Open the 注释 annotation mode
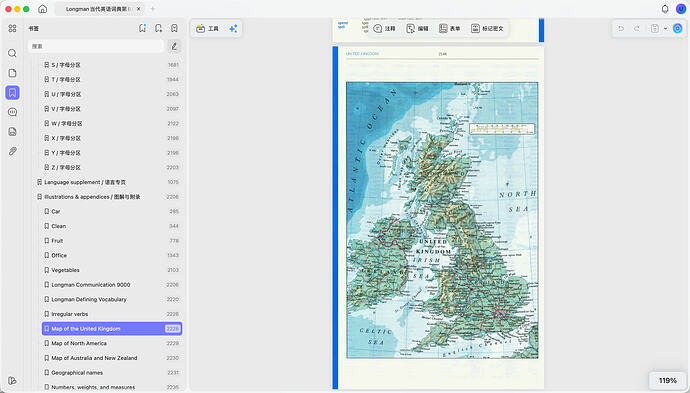Screen dimensions: 690x393 [384, 29]
